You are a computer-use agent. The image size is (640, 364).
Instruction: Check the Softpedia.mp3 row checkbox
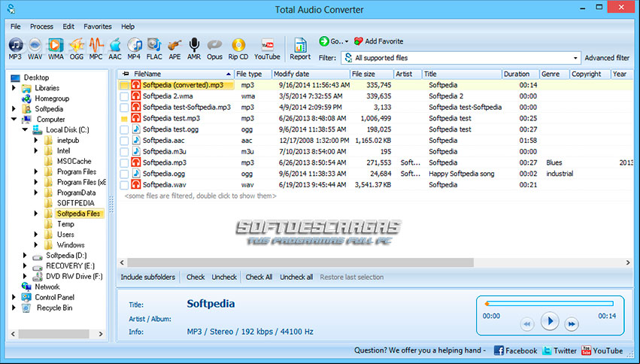124,162
